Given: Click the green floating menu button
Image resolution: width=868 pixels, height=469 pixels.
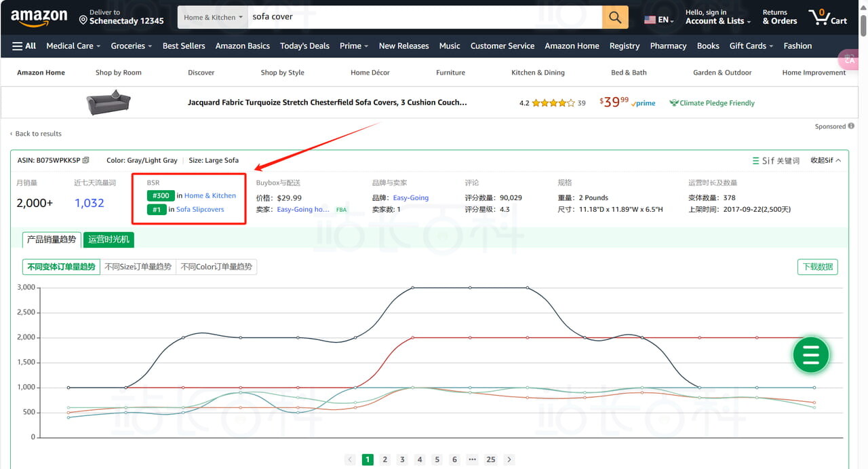Looking at the screenshot, I should 811,354.
